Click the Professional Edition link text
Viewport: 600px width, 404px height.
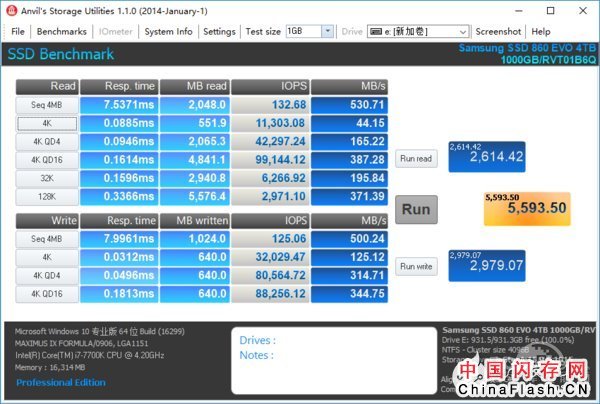point(61,382)
